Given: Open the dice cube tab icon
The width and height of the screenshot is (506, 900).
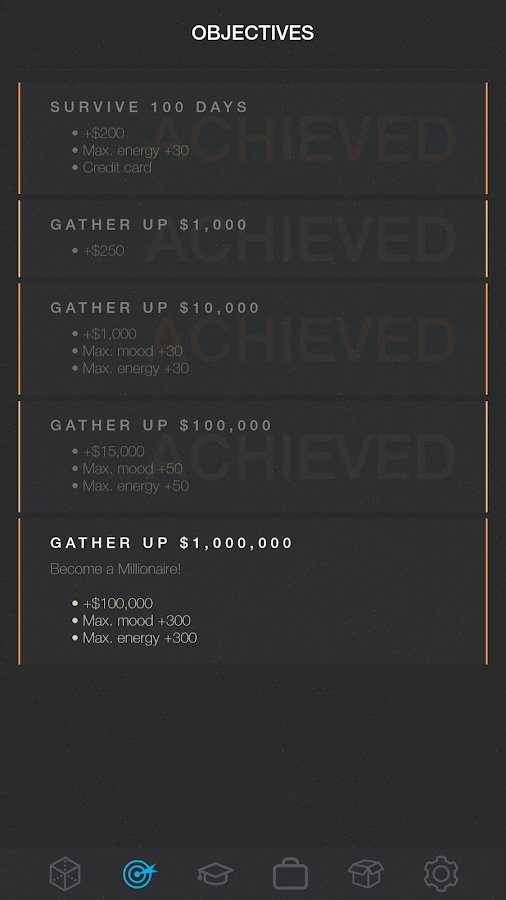Looking at the screenshot, I should [x=65, y=874].
